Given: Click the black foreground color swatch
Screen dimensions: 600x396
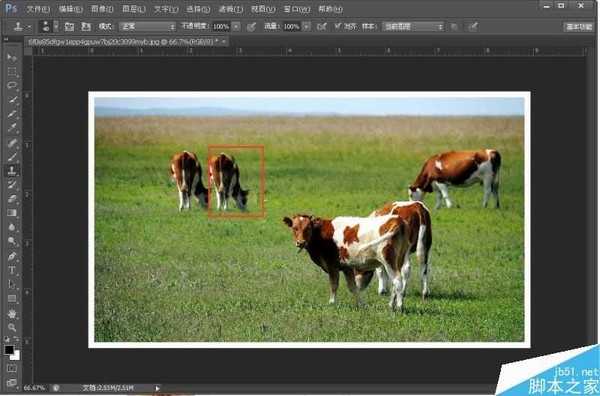Looking at the screenshot, I should click(x=9, y=350).
